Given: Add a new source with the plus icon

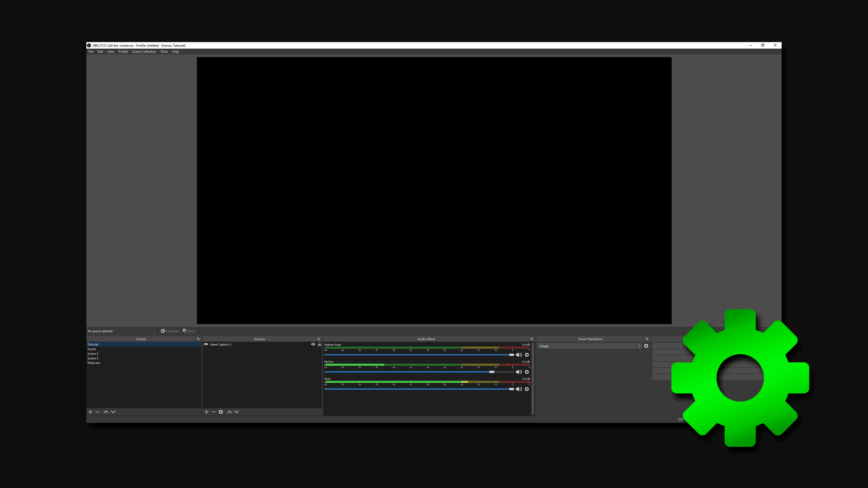Looking at the screenshot, I should (207, 412).
